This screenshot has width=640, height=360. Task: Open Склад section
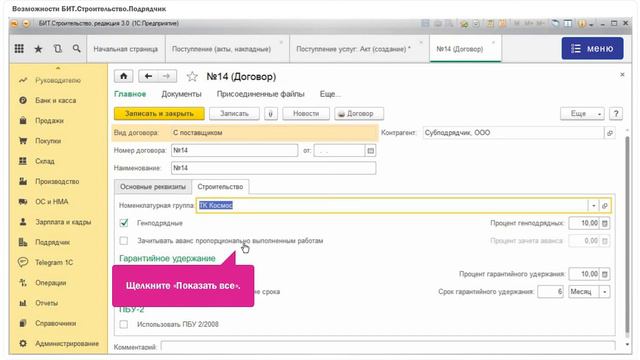pos(44,161)
